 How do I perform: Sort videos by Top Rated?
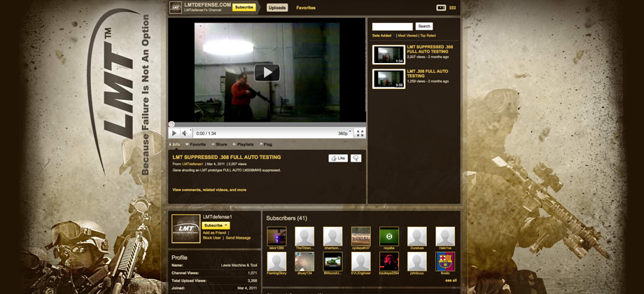428,36
